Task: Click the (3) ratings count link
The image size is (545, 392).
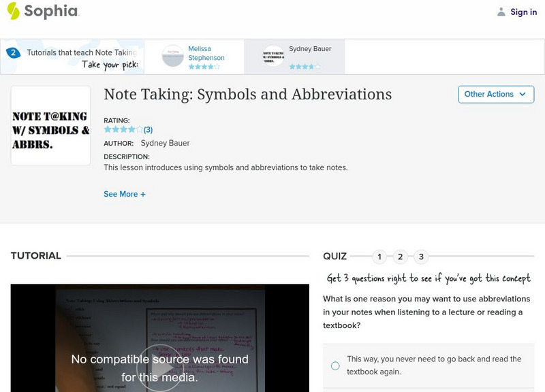Action: coord(147,128)
